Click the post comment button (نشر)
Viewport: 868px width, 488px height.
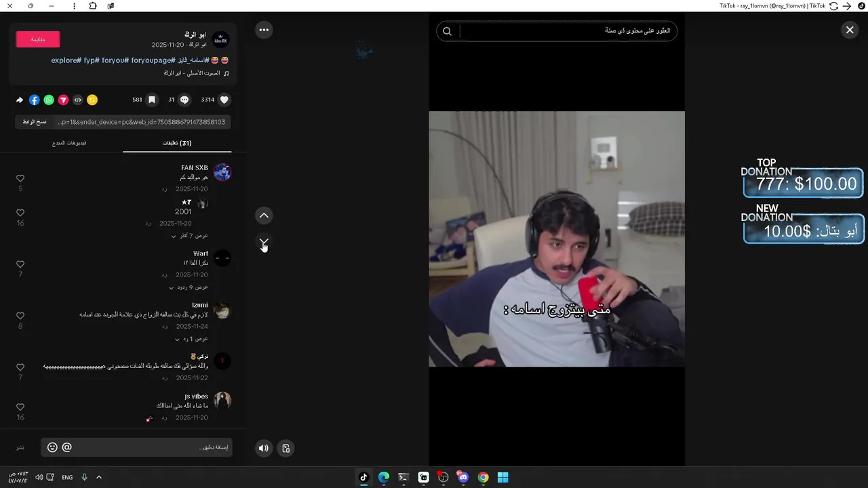(x=20, y=447)
